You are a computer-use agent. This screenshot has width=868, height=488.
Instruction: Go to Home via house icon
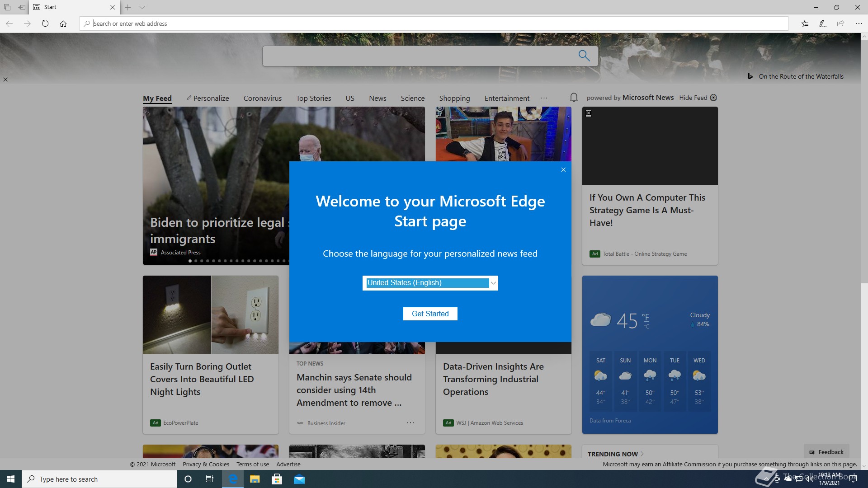(63, 23)
